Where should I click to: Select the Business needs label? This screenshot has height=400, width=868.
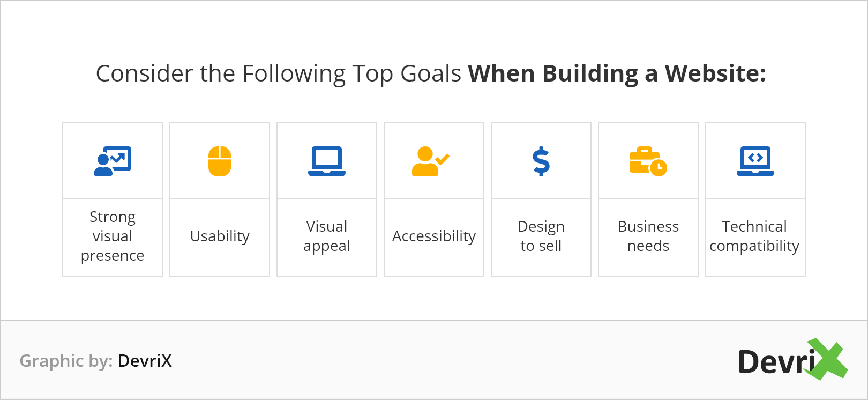click(x=648, y=236)
